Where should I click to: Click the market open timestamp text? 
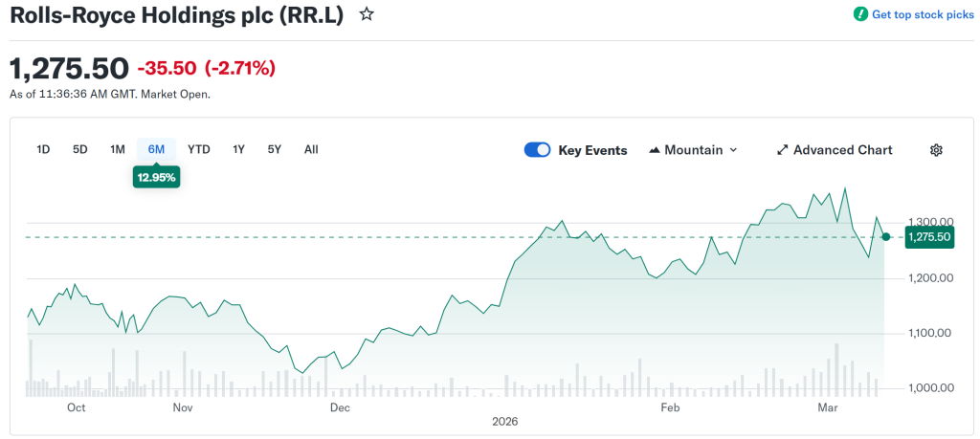click(x=110, y=95)
